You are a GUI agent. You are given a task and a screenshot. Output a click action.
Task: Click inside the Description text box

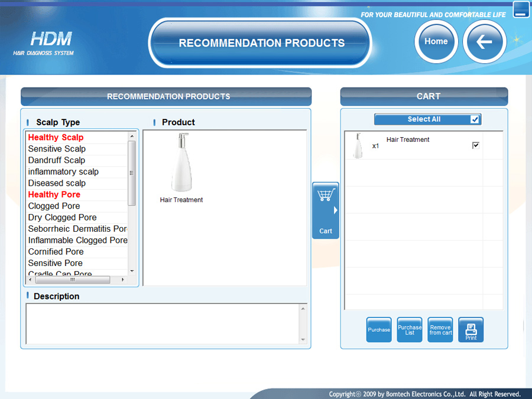163,323
